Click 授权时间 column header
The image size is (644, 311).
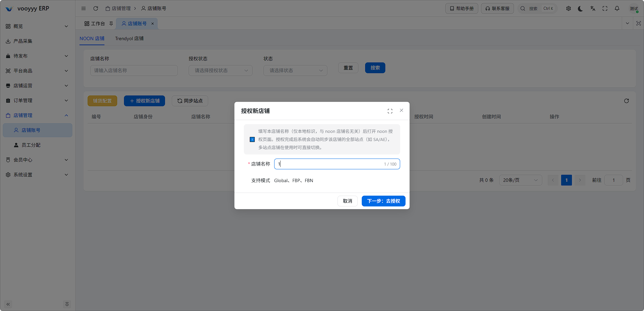[x=424, y=117]
